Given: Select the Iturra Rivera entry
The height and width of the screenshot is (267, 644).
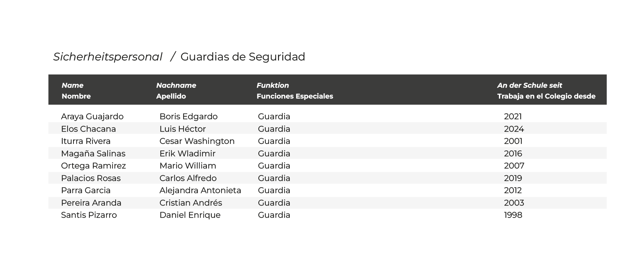Looking at the screenshot, I should [x=86, y=141].
